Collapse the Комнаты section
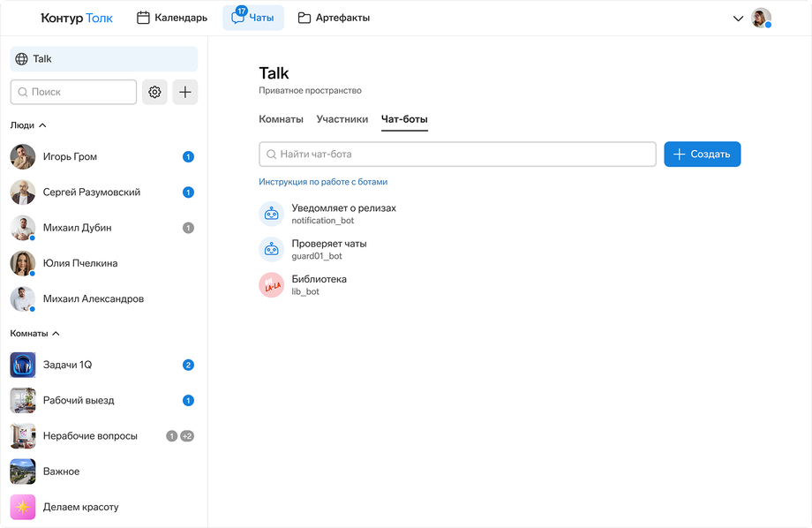 (35, 333)
